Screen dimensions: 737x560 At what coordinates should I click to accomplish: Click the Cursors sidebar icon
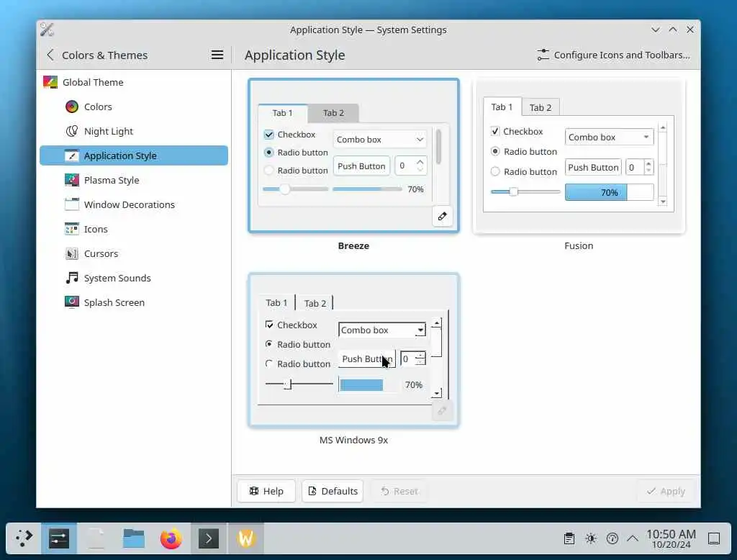pyautogui.click(x=71, y=253)
